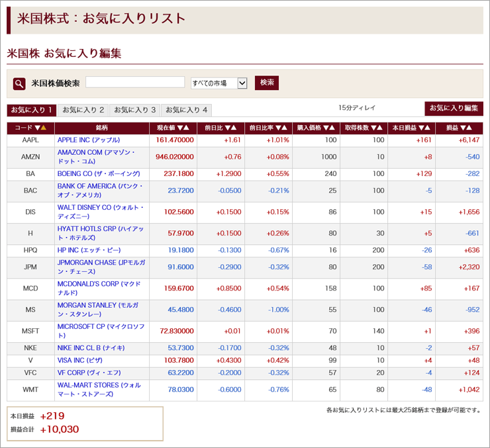Click the ▼ sort arrow in コード header
Viewport: 490px width, 448px height.
[38, 128]
